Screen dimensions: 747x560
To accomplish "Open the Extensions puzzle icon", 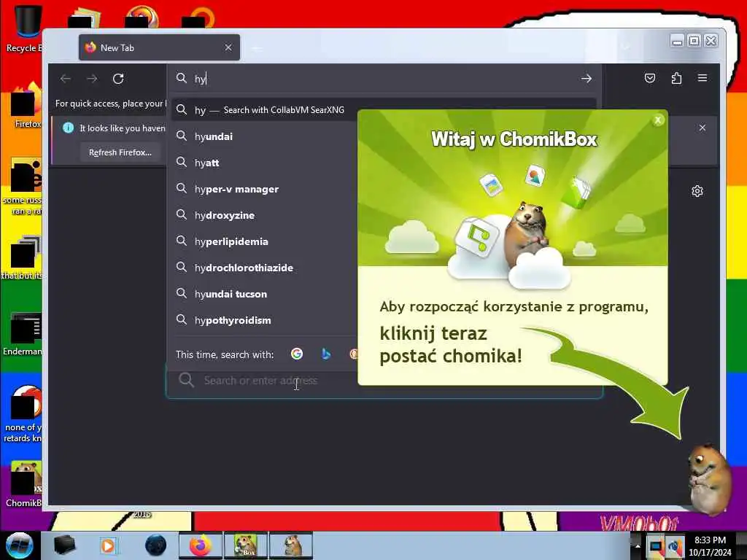I will coord(676,78).
